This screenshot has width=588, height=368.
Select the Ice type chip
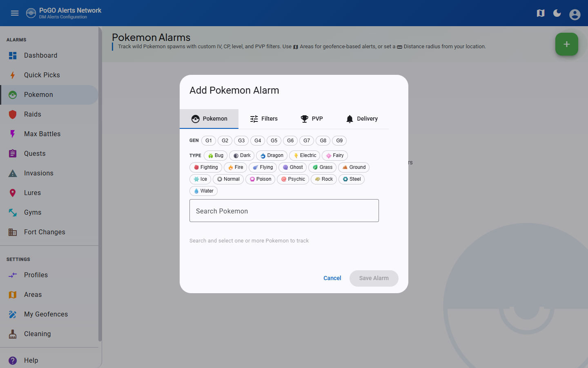coord(200,180)
